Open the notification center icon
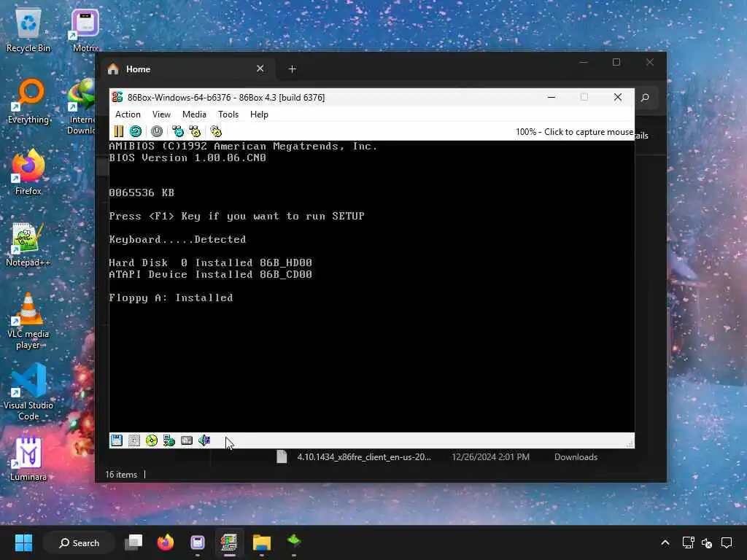Image resolution: width=747 pixels, height=560 pixels. click(x=727, y=542)
